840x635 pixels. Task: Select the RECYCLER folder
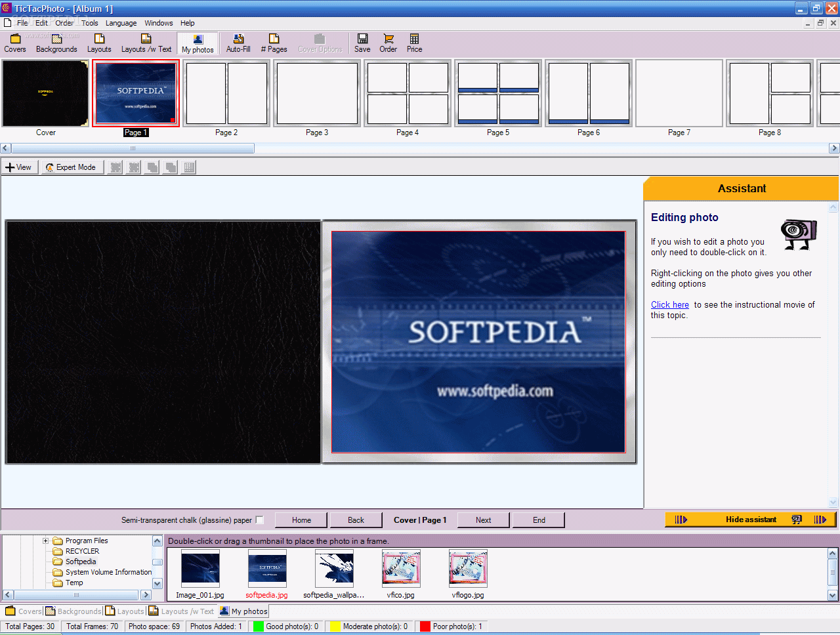pos(82,552)
